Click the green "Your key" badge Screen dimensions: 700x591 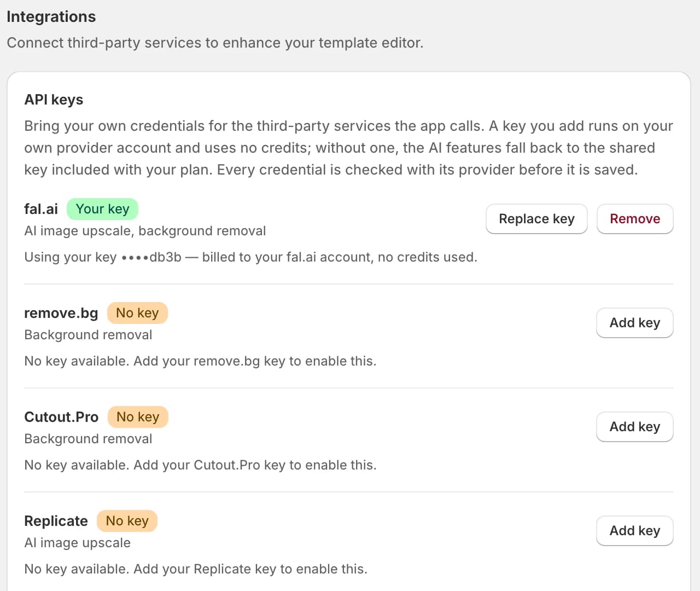pyautogui.click(x=102, y=209)
